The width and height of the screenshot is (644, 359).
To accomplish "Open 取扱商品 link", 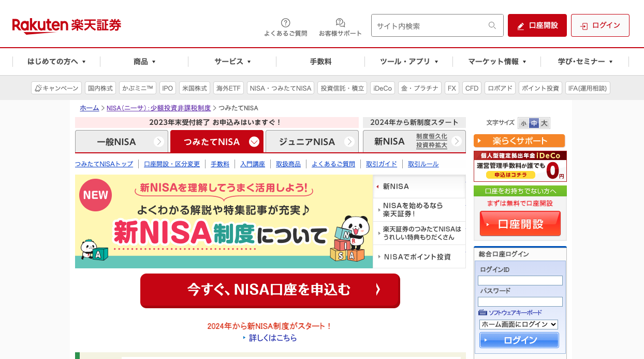I will click(288, 164).
